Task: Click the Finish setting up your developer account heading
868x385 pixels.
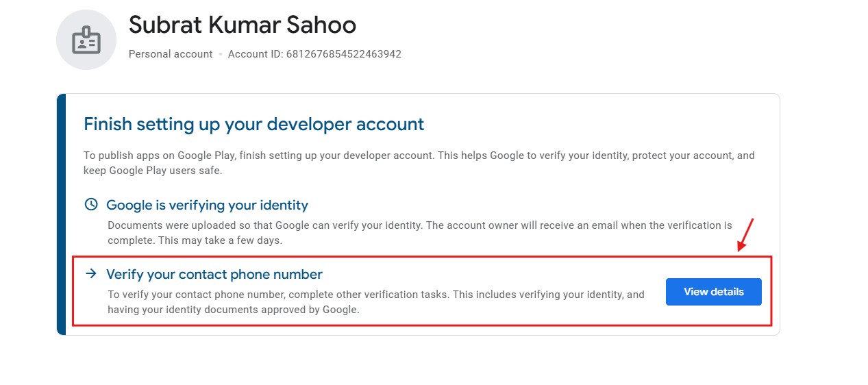Action: click(x=253, y=124)
